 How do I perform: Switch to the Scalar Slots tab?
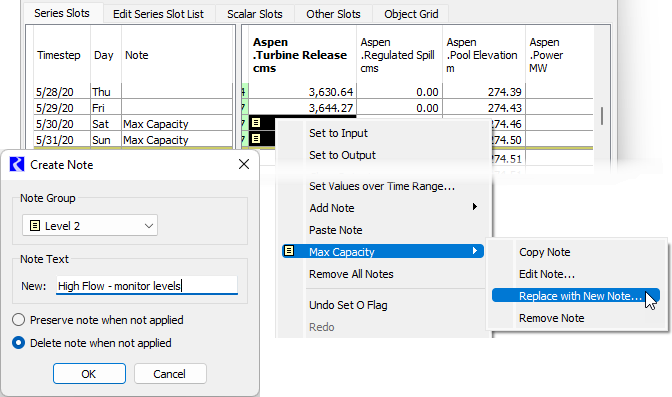255,14
